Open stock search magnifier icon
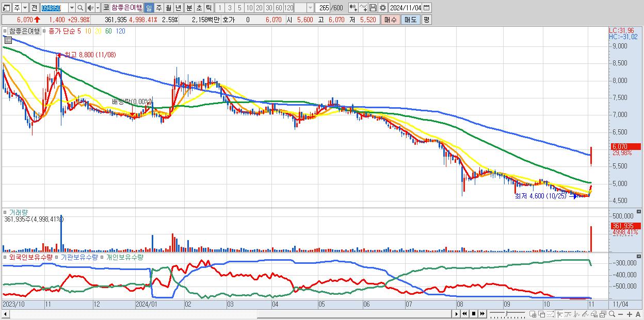 point(80,8)
